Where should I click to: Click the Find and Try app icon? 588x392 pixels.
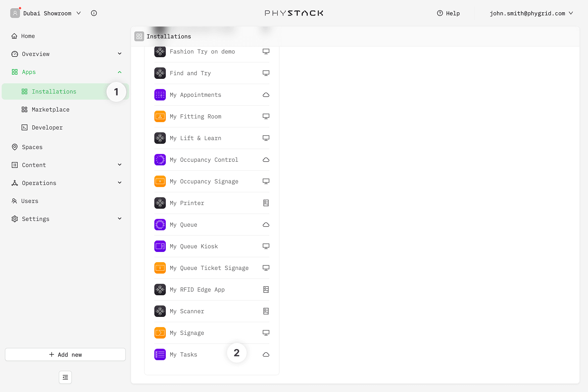point(160,73)
